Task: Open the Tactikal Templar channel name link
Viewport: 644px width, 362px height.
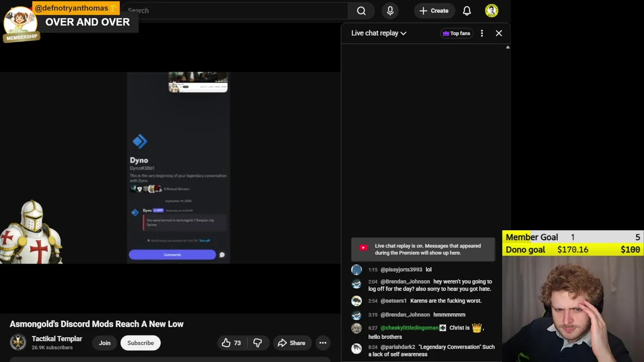Action: [57, 339]
